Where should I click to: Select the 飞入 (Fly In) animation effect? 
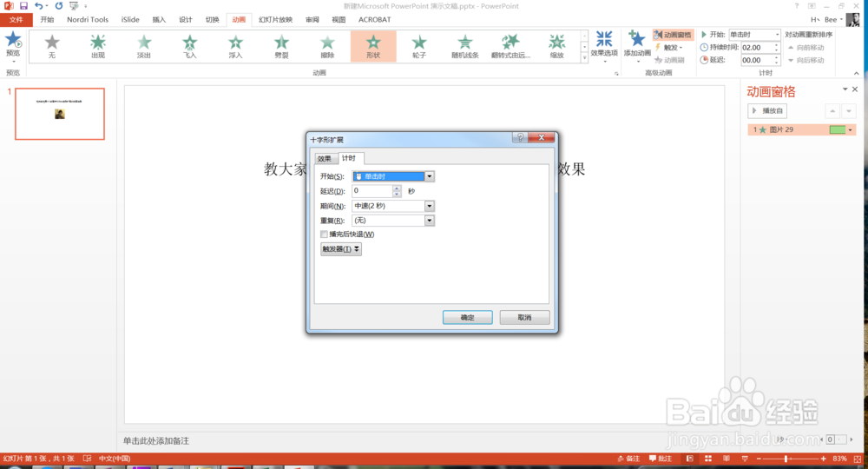pyautogui.click(x=190, y=46)
